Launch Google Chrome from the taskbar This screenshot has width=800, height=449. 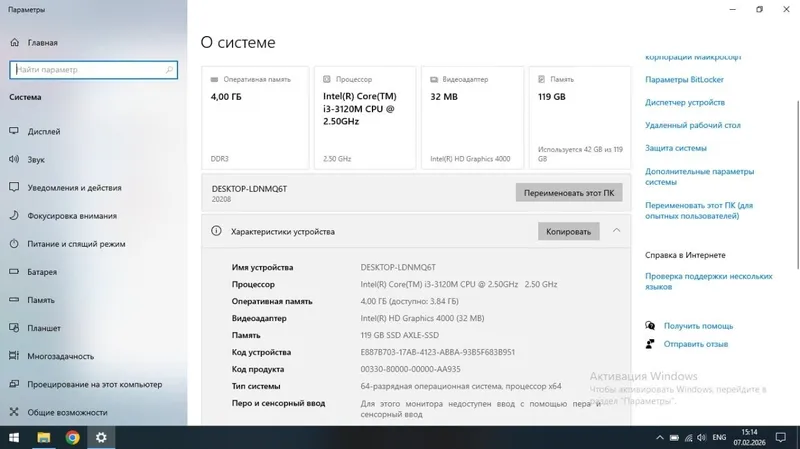pyautogui.click(x=72, y=437)
